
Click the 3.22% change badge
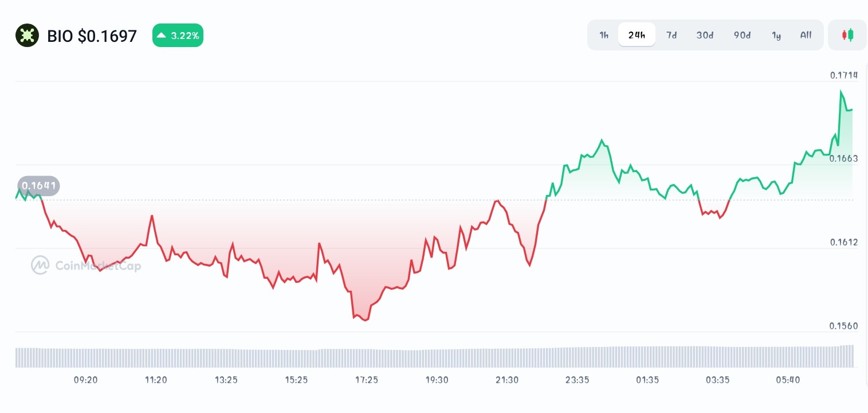pos(178,36)
